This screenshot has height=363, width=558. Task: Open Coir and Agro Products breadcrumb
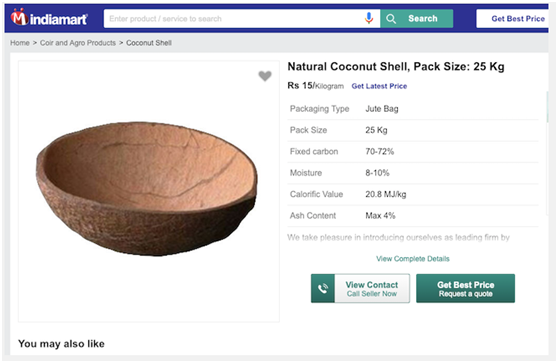[x=78, y=43]
